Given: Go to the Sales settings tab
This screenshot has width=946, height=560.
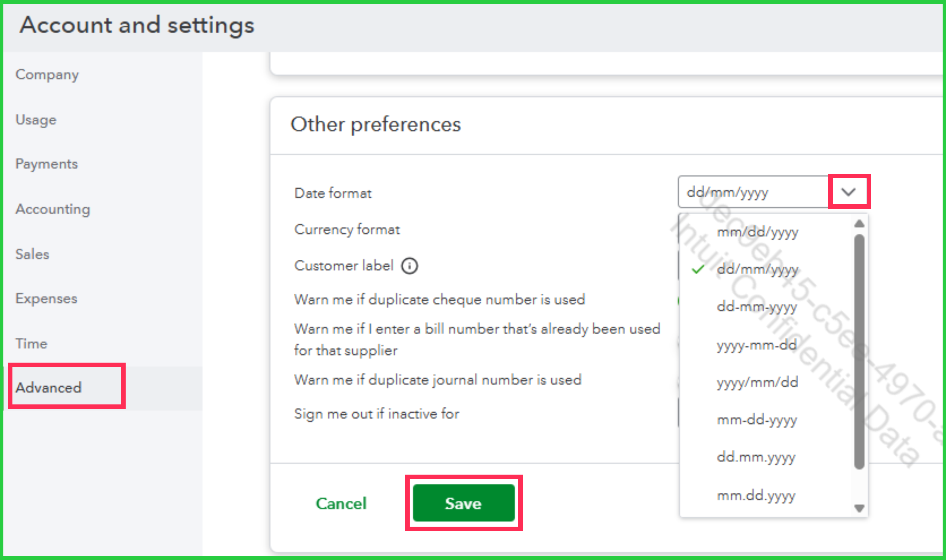Looking at the screenshot, I should tap(32, 254).
